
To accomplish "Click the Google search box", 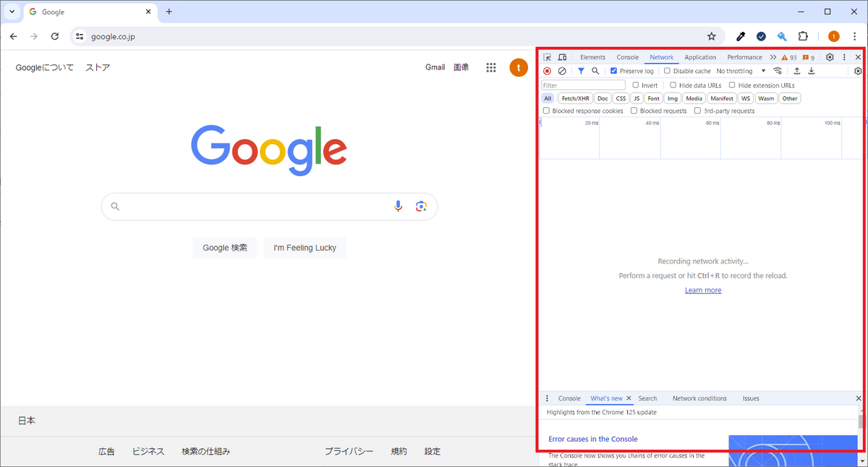I will 269,206.
